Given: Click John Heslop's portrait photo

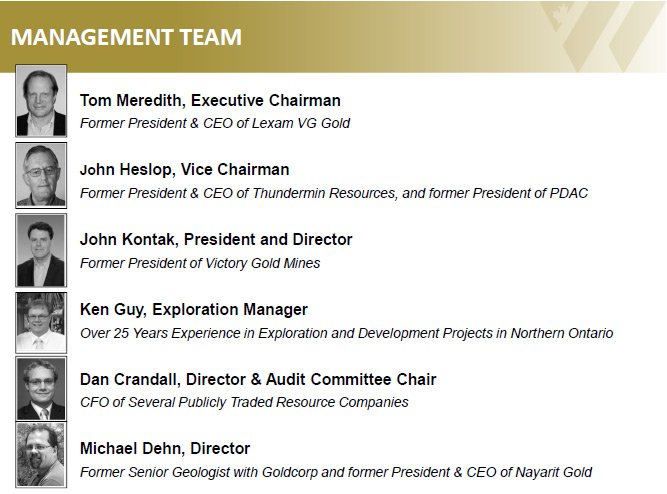Looking at the screenshot, I should (x=41, y=175).
